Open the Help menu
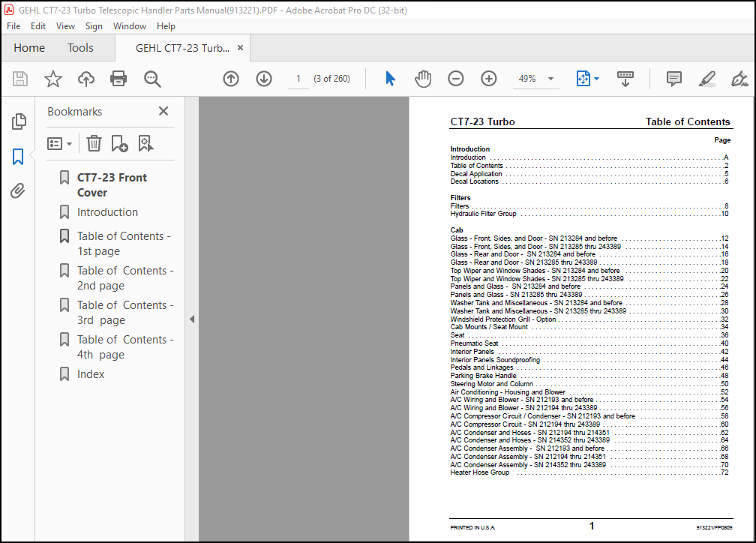This screenshot has width=756, height=543. point(166,26)
